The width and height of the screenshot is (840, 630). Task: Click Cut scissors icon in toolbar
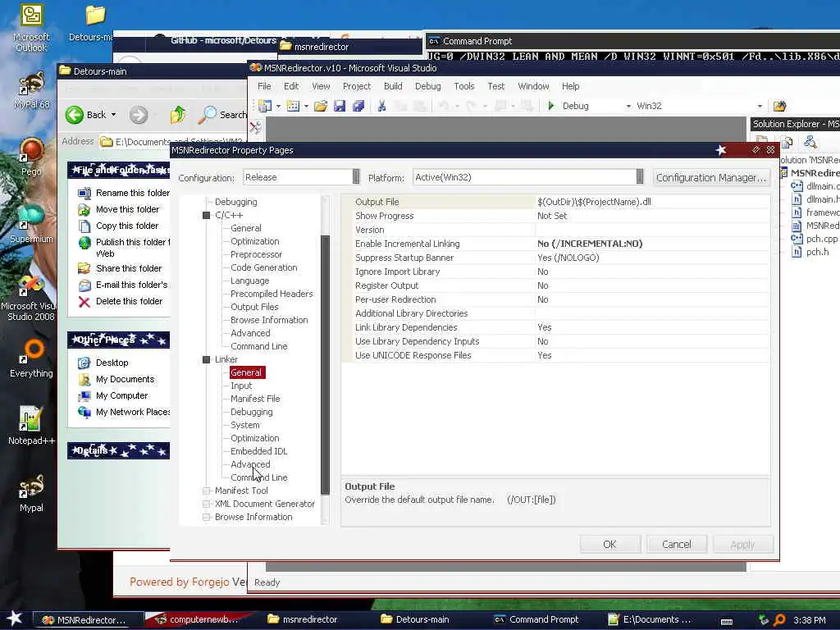[381, 106]
